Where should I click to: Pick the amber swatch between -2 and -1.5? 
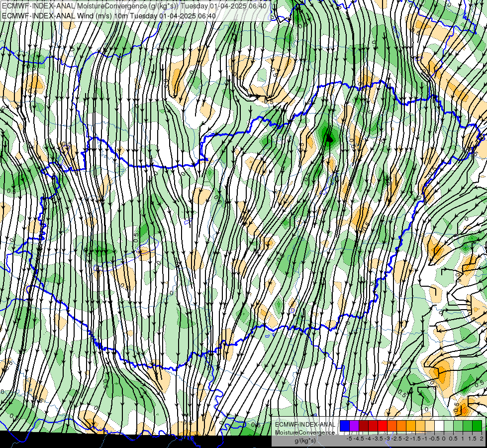410,426
